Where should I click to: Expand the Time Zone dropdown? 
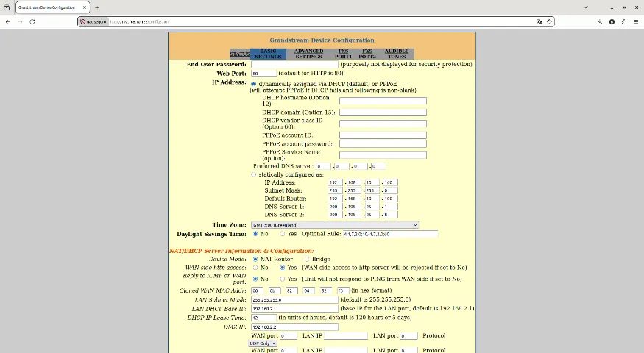(335, 225)
